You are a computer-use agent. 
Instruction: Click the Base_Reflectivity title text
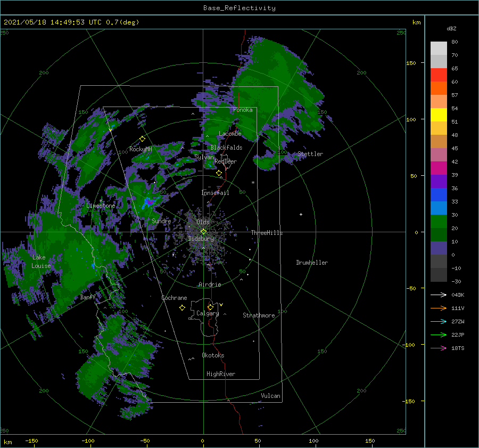pos(240,8)
